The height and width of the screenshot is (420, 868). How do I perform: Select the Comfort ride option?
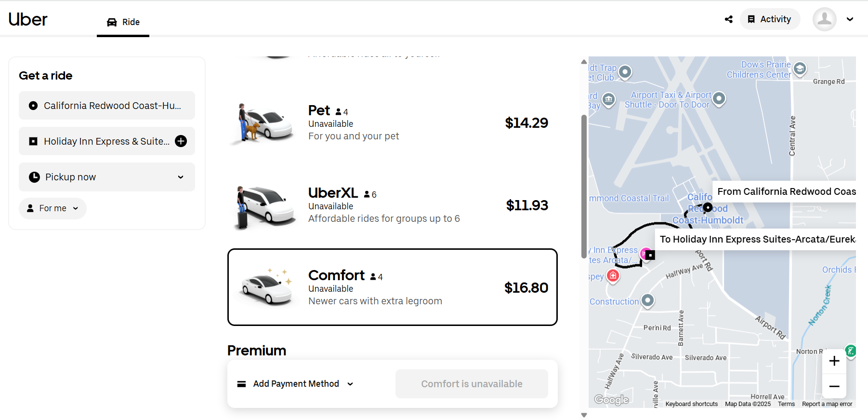[392, 287]
